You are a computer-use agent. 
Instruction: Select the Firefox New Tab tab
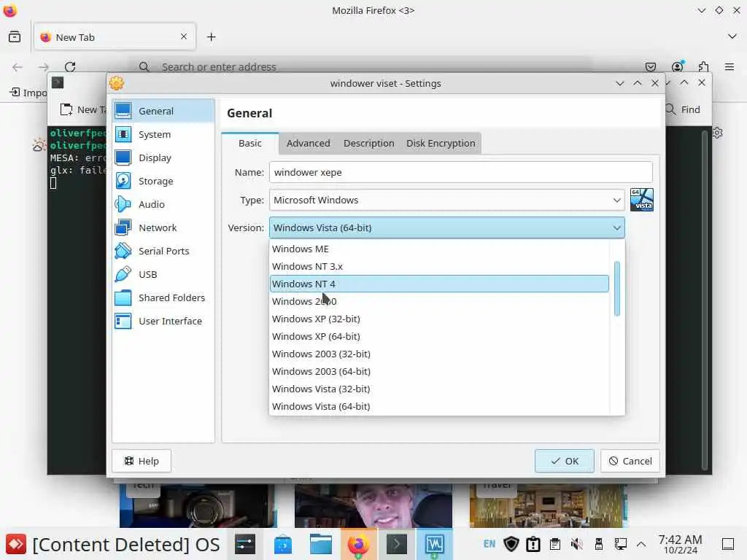pyautogui.click(x=115, y=37)
